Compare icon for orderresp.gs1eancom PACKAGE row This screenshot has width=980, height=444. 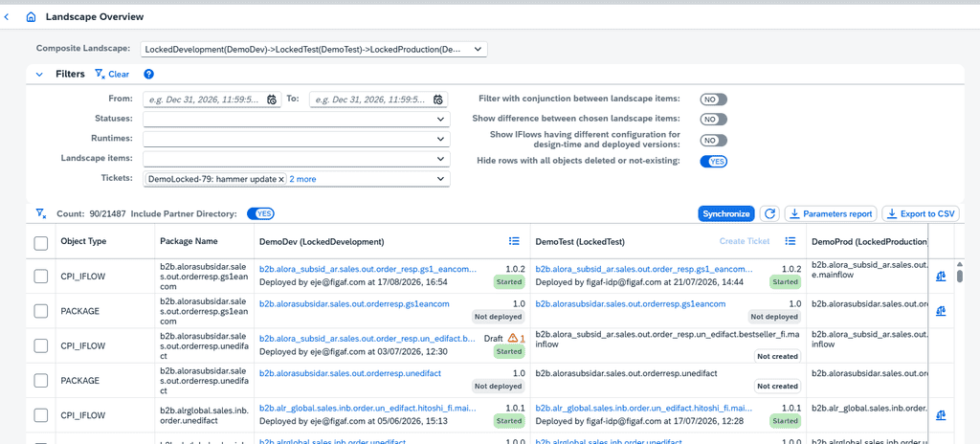[x=941, y=311]
